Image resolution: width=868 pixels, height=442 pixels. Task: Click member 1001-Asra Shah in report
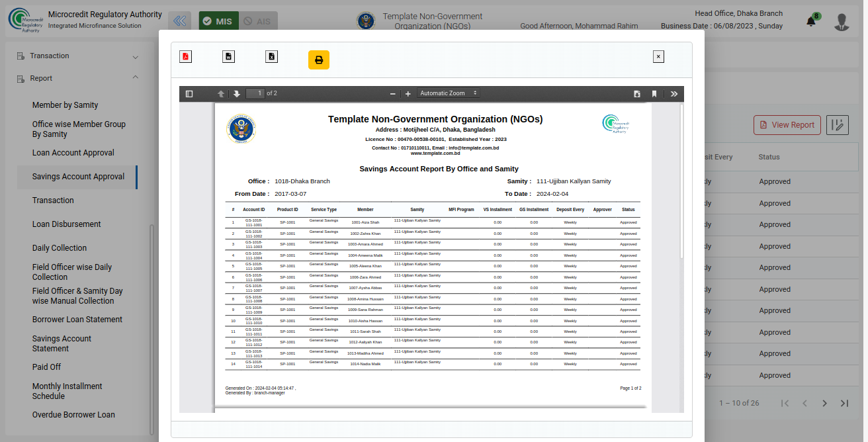click(x=365, y=222)
